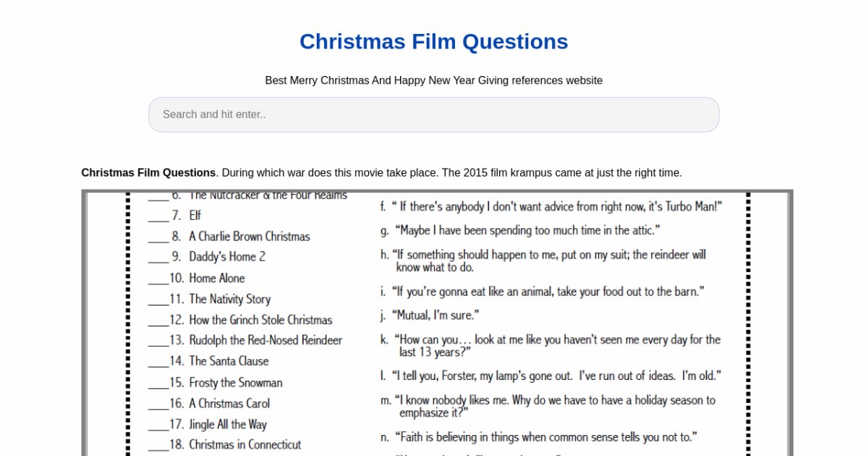Click the bold Christmas Film Questions text

(x=148, y=173)
